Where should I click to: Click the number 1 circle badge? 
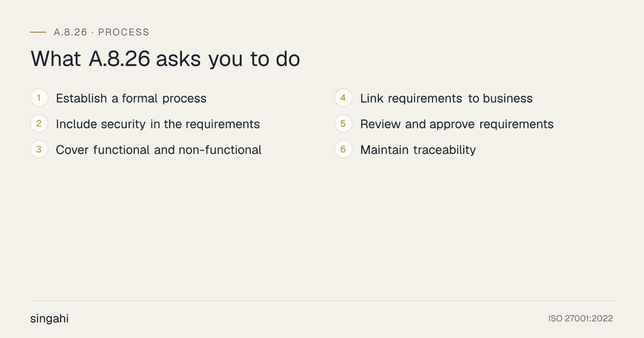[39, 98]
